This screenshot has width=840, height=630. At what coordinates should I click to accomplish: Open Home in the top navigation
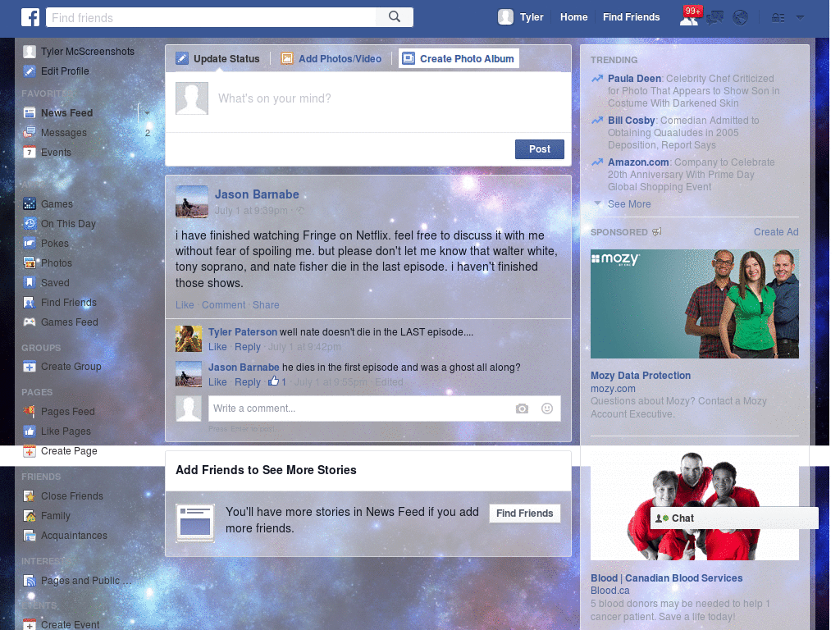pos(573,17)
